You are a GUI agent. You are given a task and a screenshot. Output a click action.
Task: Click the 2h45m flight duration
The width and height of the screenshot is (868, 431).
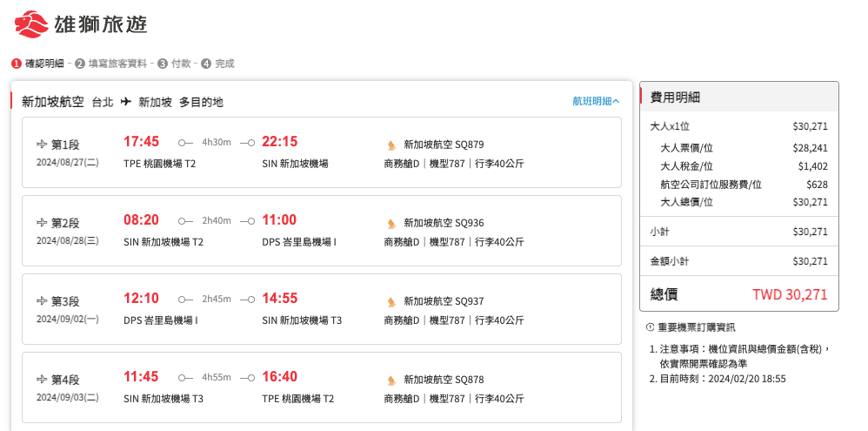pos(216,300)
